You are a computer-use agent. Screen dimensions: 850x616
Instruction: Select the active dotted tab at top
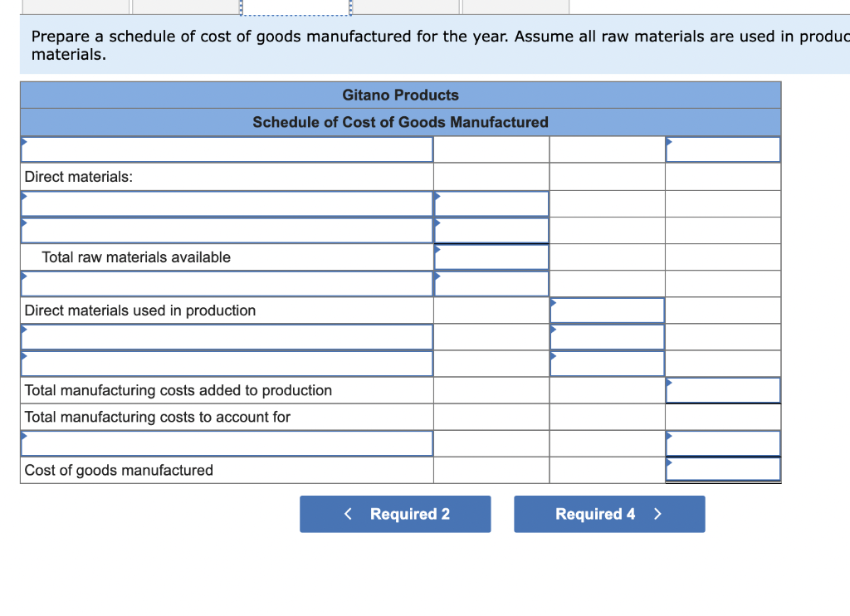[296, 6]
